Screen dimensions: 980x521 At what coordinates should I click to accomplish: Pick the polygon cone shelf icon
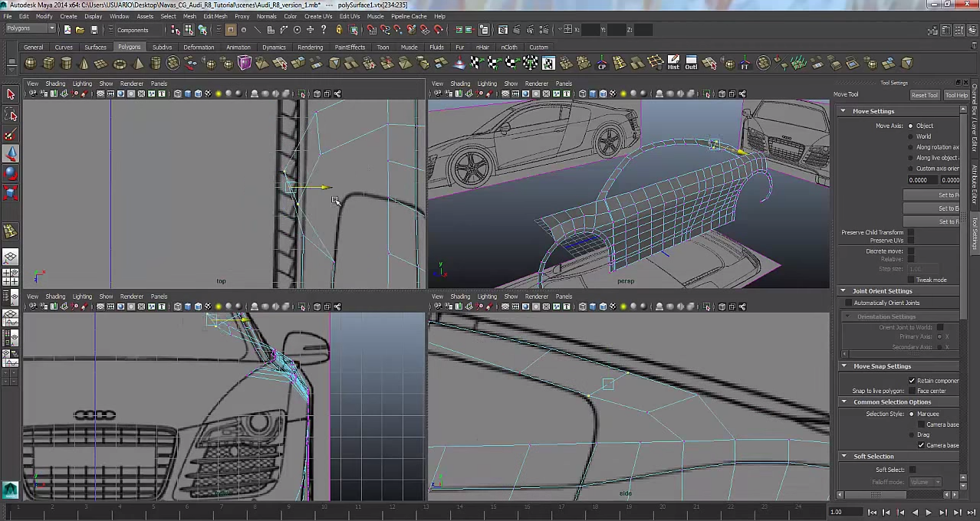(84, 64)
